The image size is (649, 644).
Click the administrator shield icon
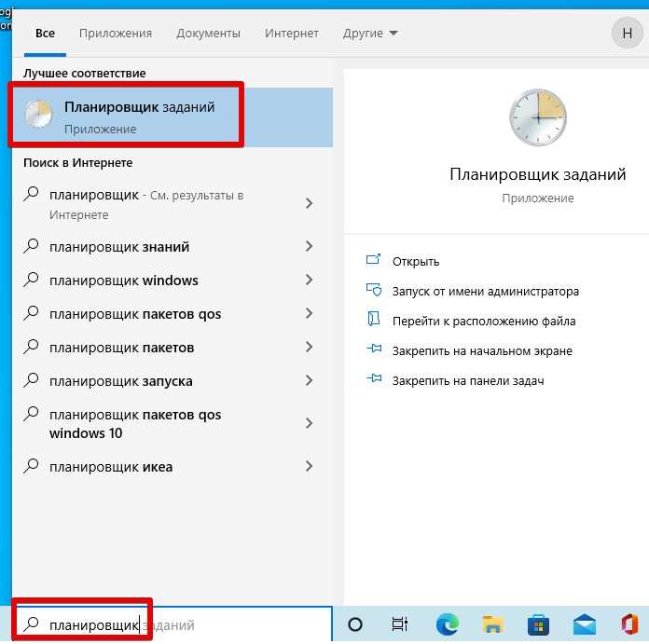coord(374,290)
